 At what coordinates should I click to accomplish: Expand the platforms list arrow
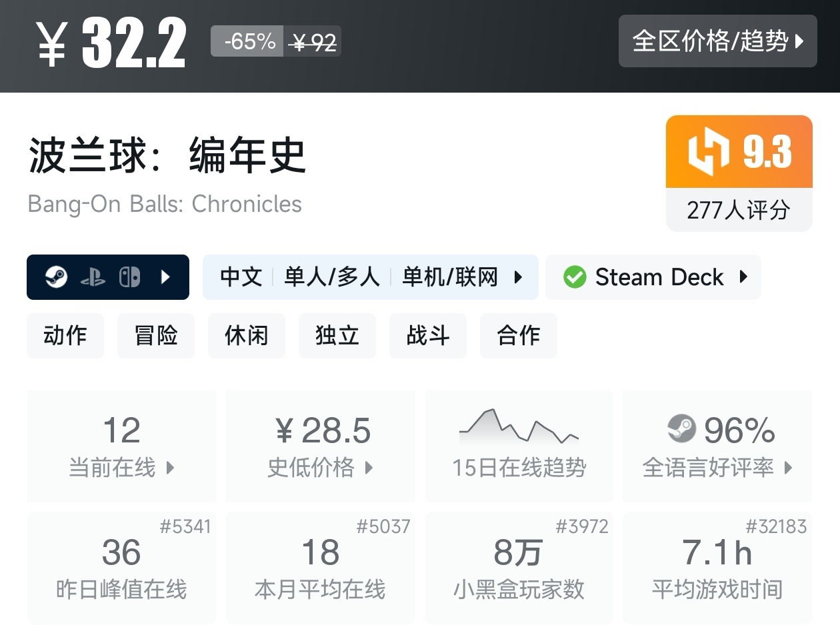coord(166,277)
